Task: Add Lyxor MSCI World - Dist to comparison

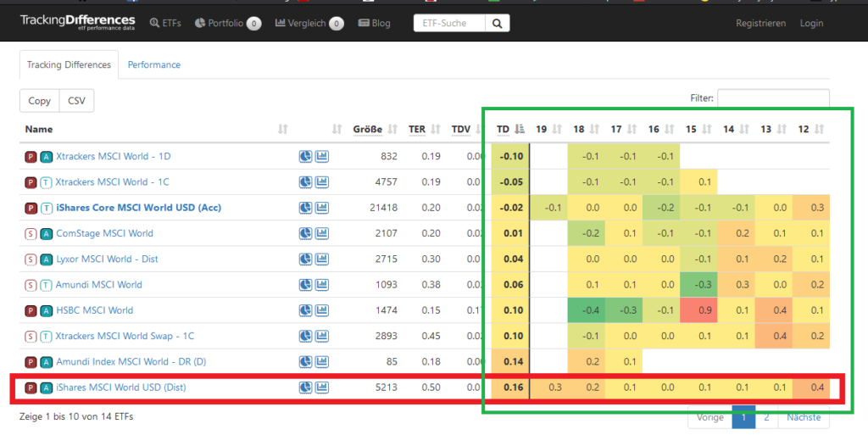Action: pyautogui.click(x=322, y=259)
